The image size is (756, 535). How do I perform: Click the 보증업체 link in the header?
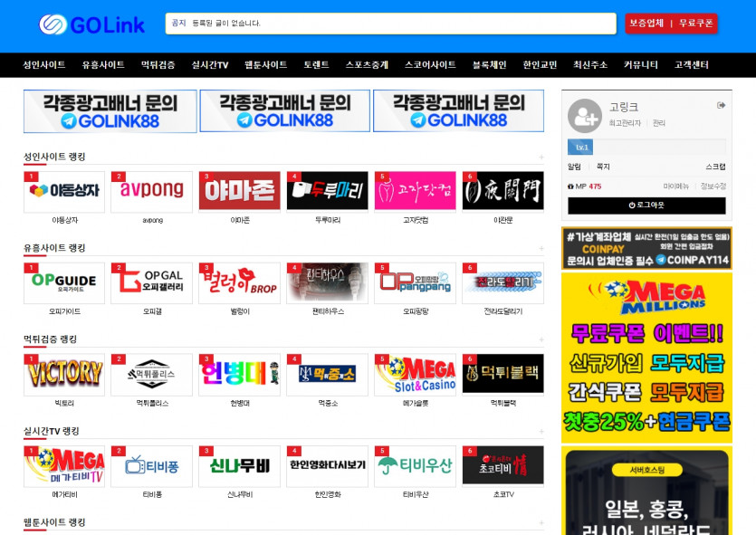[646, 24]
